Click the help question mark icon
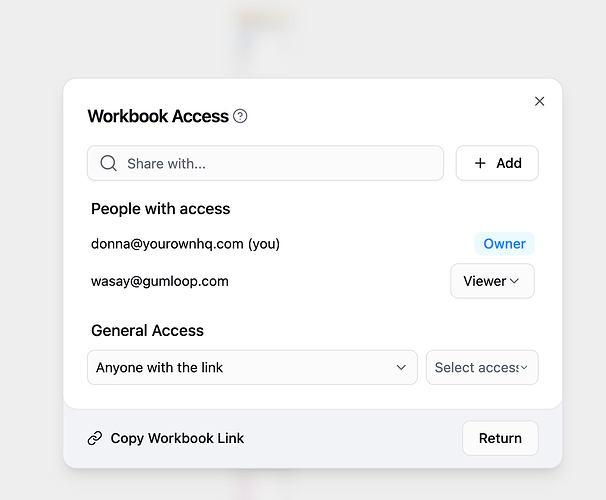The width and height of the screenshot is (606, 500). click(240, 116)
